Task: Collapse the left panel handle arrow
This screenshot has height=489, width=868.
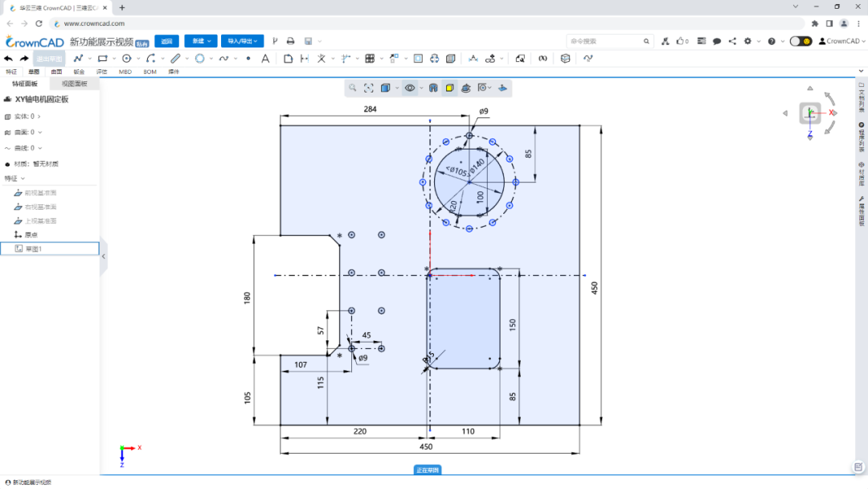Action: pyautogui.click(x=104, y=257)
